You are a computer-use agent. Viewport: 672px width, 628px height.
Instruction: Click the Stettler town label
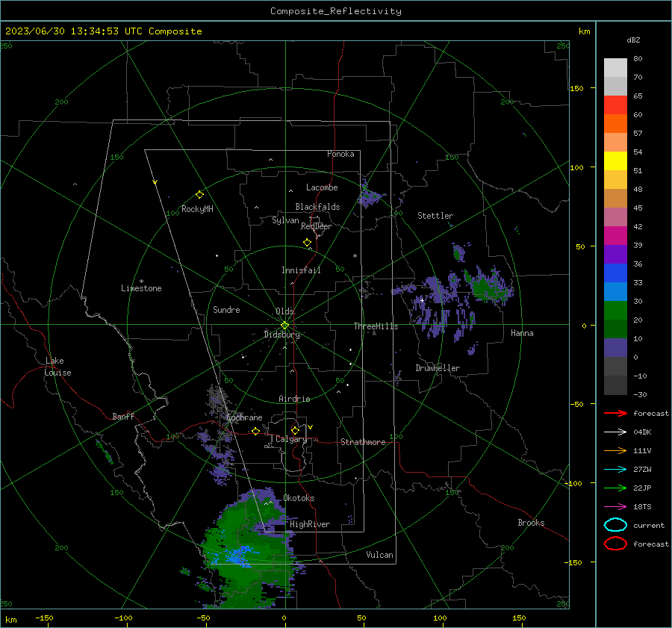click(435, 216)
